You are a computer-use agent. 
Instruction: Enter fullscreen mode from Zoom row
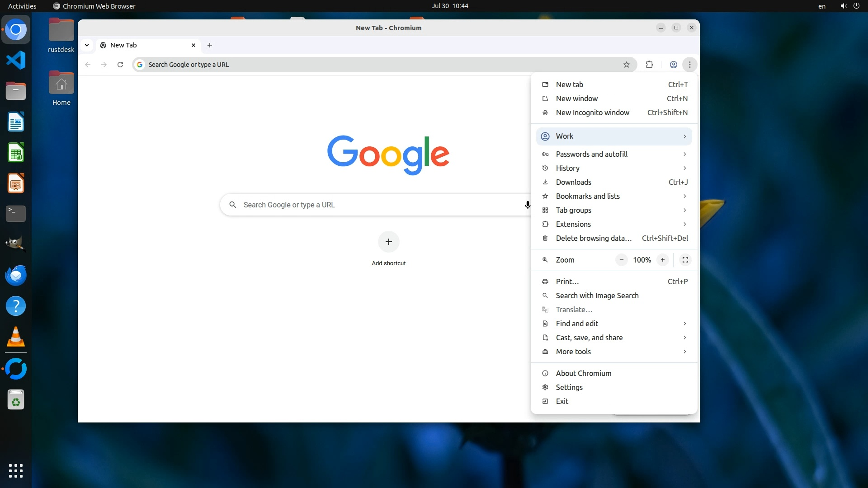pyautogui.click(x=685, y=260)
